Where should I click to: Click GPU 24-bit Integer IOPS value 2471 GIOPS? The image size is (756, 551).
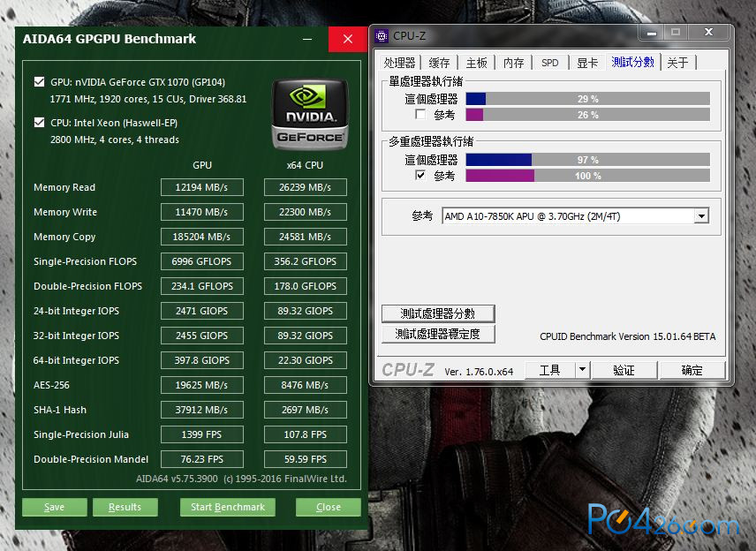click(202, 311)
